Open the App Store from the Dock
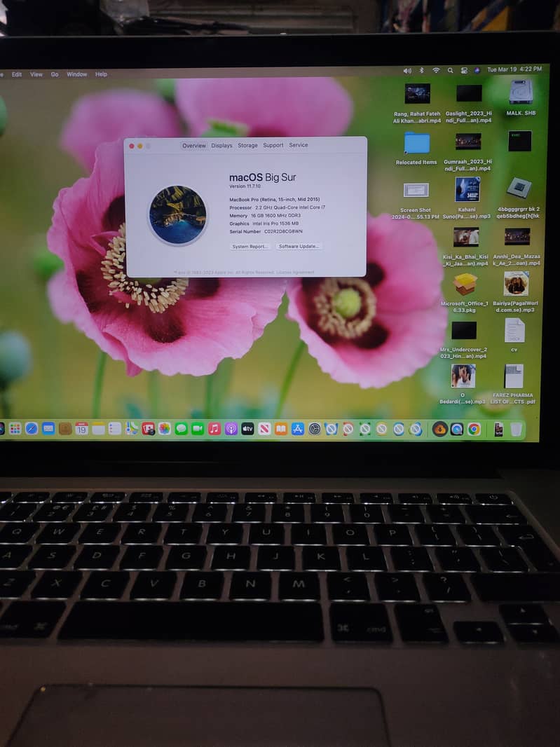The width and height of the screenshot is (560, 747). point(298,429)
